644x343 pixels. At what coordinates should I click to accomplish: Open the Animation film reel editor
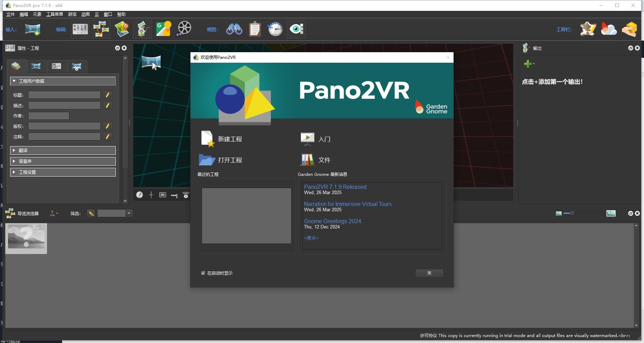pos(183,29)
